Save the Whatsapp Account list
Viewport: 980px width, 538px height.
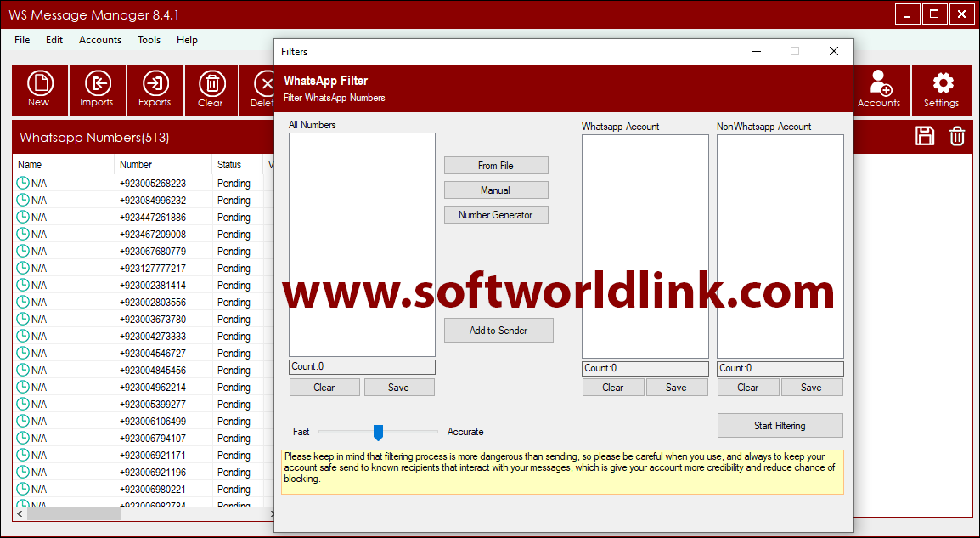tap(677, 388)
